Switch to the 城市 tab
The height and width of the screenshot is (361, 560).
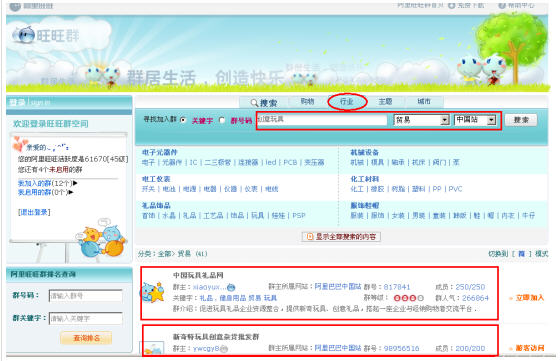point(424,101)
